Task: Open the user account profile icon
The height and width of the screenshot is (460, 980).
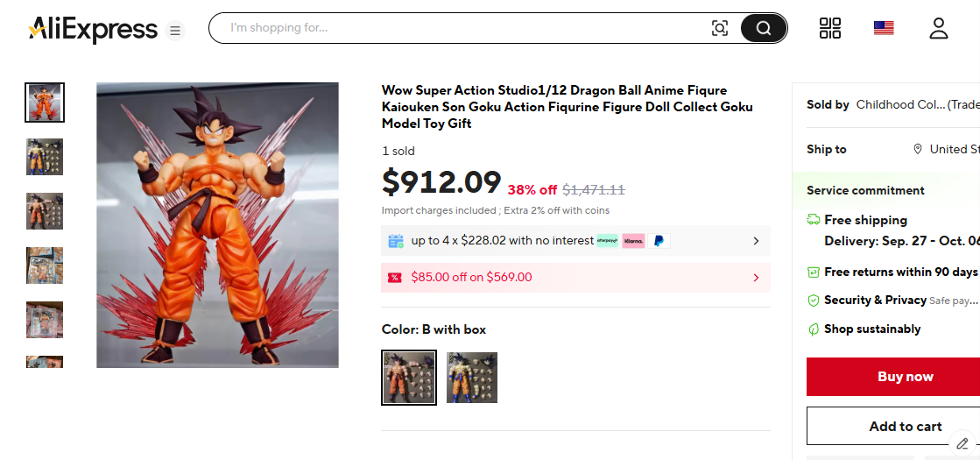Action: pyautogui.click(x=939, y=28)
